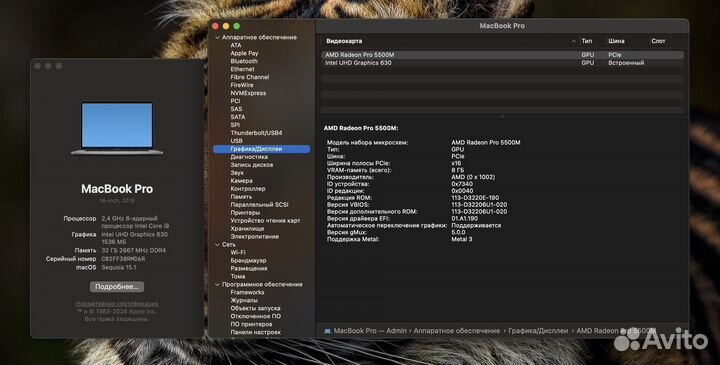
Task: Select Звук in the sidebar
Action: pos(237,173)
